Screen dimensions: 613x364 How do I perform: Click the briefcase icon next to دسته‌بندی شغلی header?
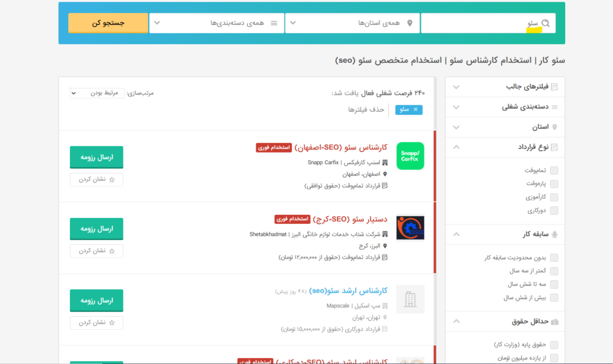[x=555, y=107]
